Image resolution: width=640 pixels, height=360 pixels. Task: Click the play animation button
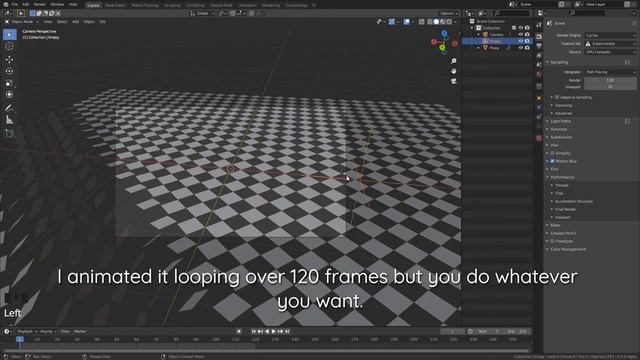click(273, 331)
